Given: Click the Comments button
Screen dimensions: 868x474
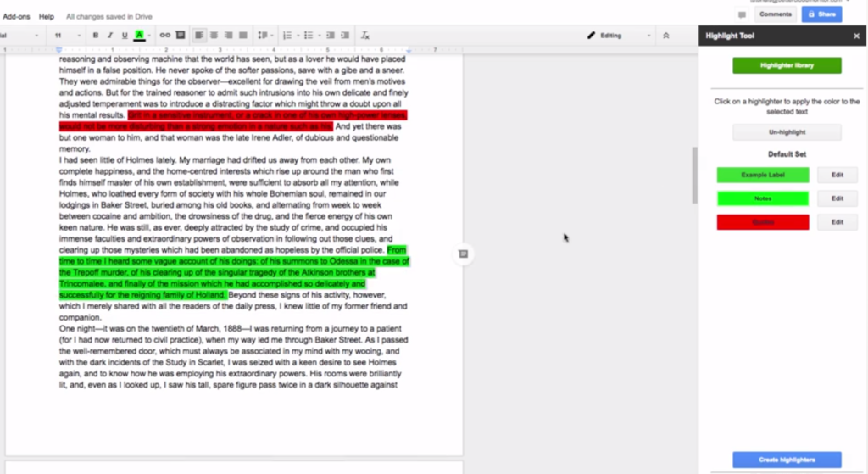Looking at the screenshot, I should click(x=775, y=14).
